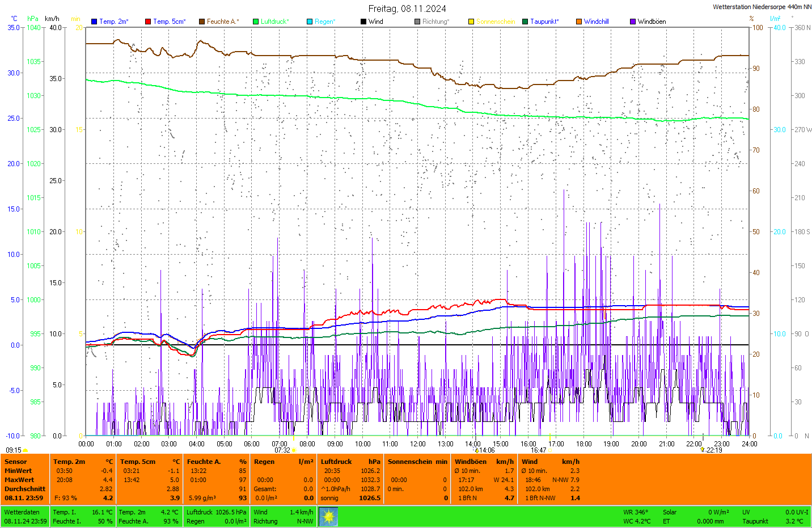Click the red Temp. 5cm legend square
This screenshot has height=528, width=812.
pos(148,22)
